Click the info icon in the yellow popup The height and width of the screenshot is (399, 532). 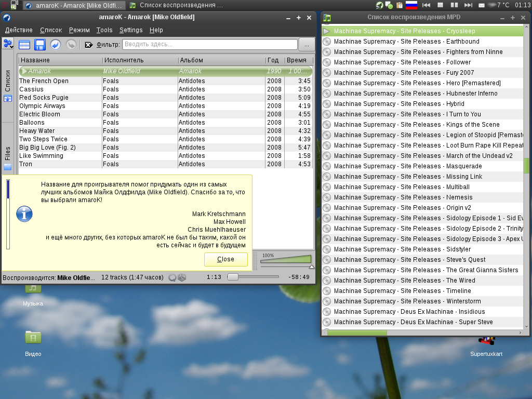point(24,214)
